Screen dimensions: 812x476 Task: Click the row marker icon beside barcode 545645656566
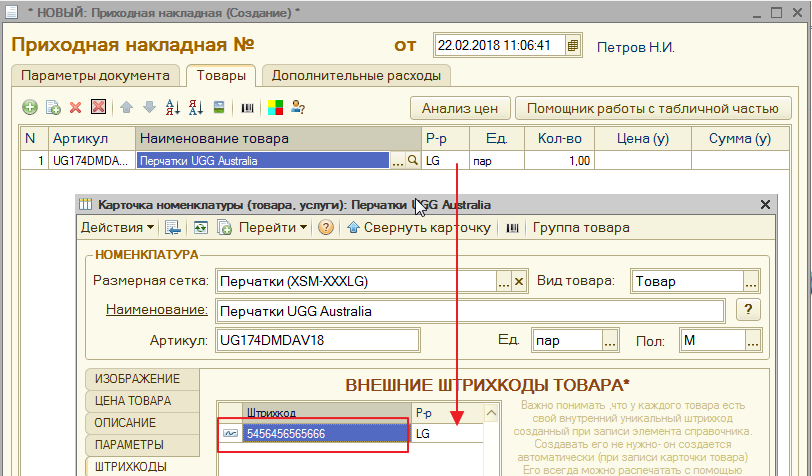pyautogui.click(x=230, y=434)
